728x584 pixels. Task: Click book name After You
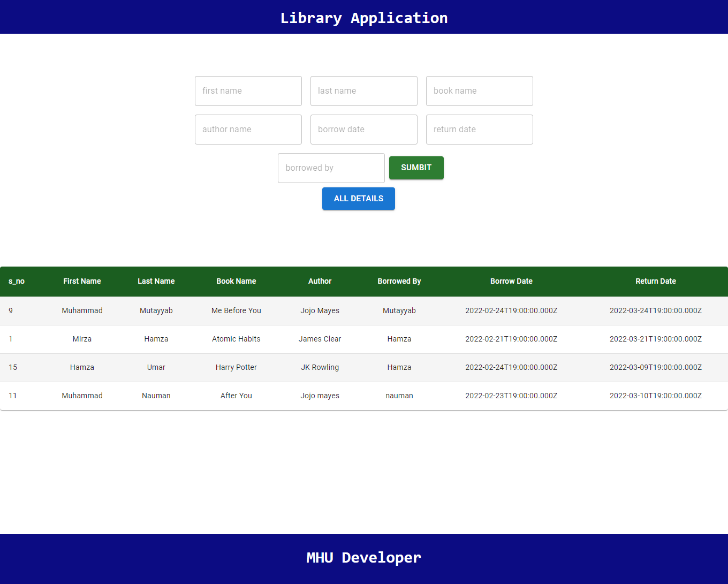pos(236,396)
